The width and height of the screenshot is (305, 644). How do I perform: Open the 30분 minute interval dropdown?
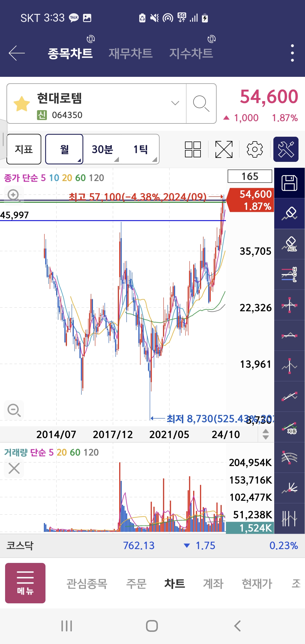point(102,149)
